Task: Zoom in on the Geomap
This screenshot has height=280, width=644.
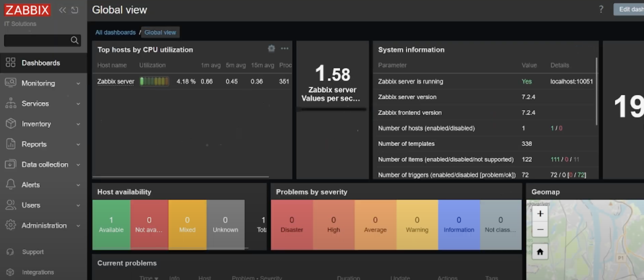Action: [x=540, y=214]
